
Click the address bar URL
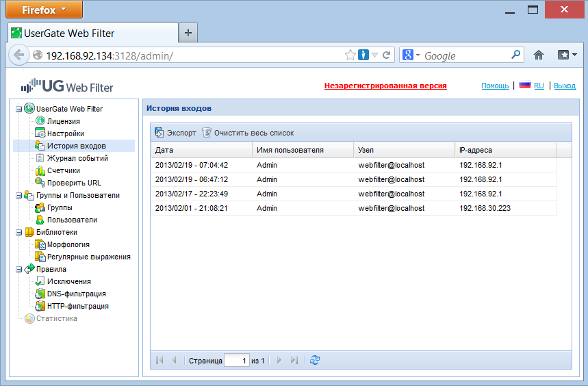110,56
